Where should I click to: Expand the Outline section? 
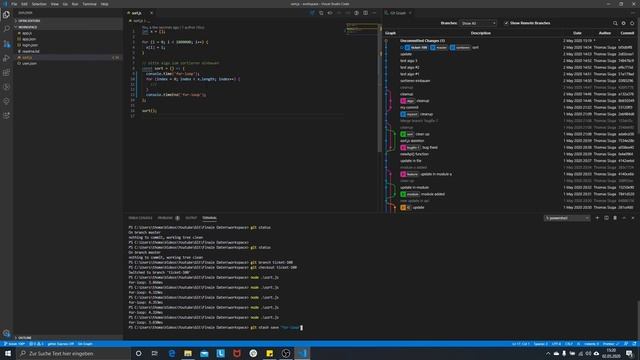click(x=68, y=338)
